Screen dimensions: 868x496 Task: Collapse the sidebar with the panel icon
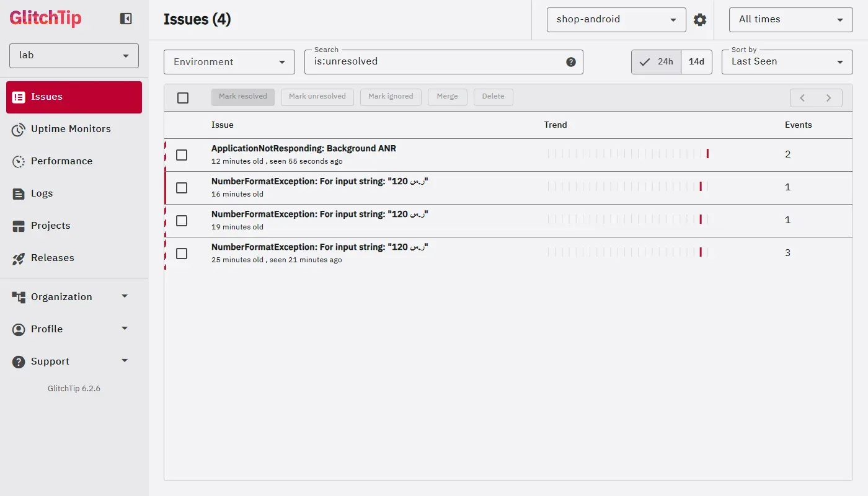[126, 19]
